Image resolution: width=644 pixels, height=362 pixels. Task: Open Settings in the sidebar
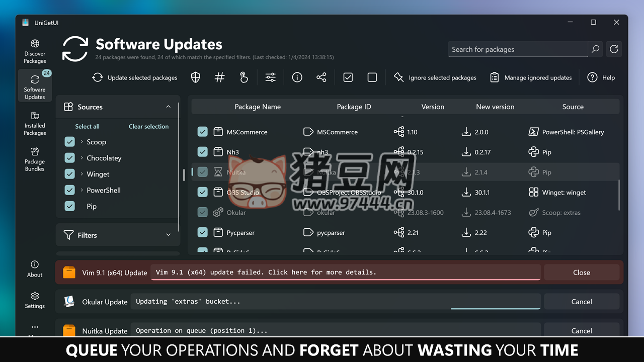tap(35, 300)
